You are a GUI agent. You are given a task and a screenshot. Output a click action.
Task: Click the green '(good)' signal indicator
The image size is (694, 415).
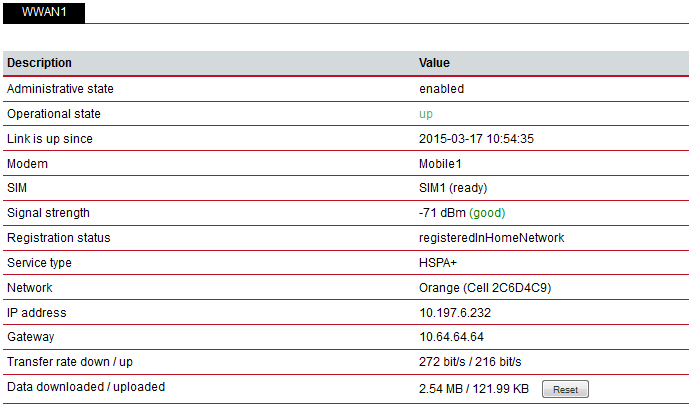click(487, 213)
